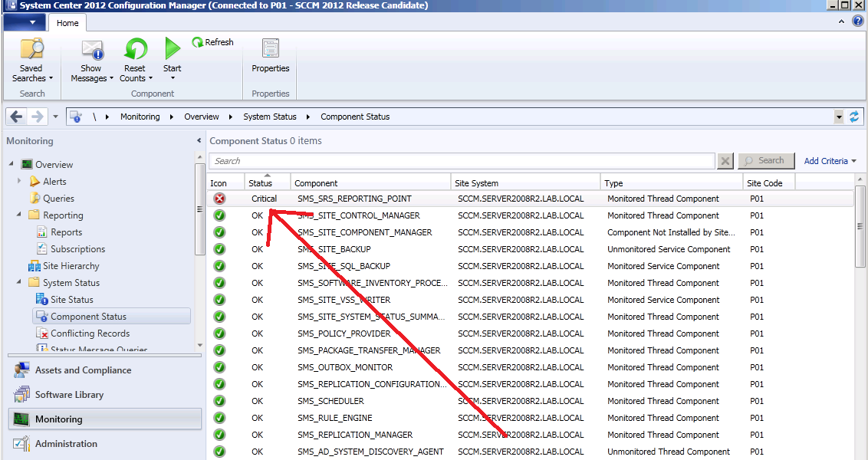Click critical error icon for SMS_SRS_REPORTING_POINT

220,199
